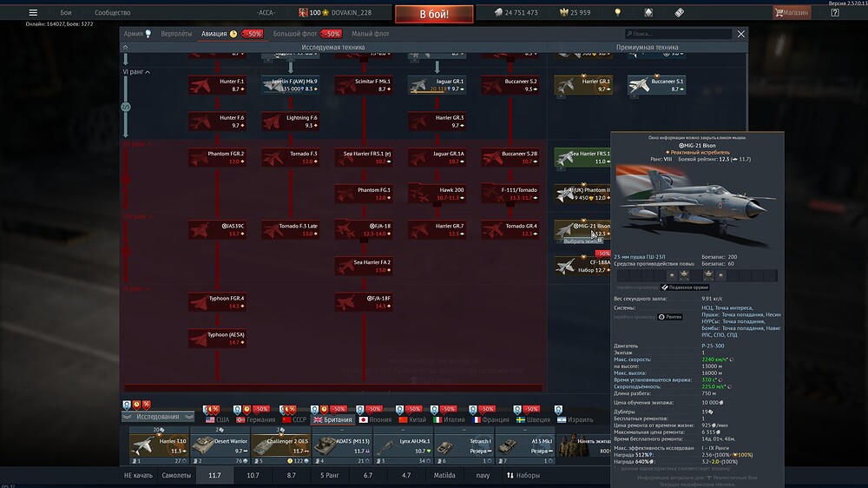The image size is (868, 488).
Task: Click the double-chevron collapse arrow beside Исследуемая техника
Action: (x=126, y=48)
